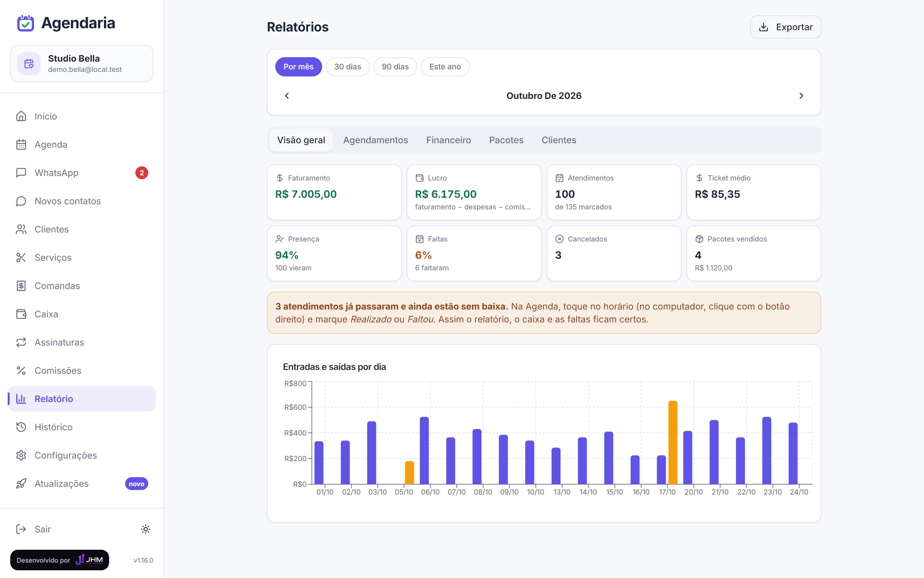This screenshot has height=578, width=924.
Task: Click the R$ 85,35 ticket médio value
Action: [717, 194]
